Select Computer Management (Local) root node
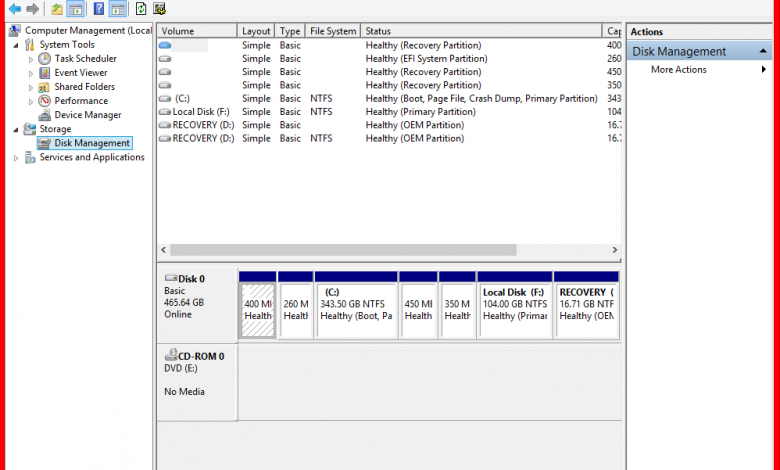780x470 pixels. (88, 30)
